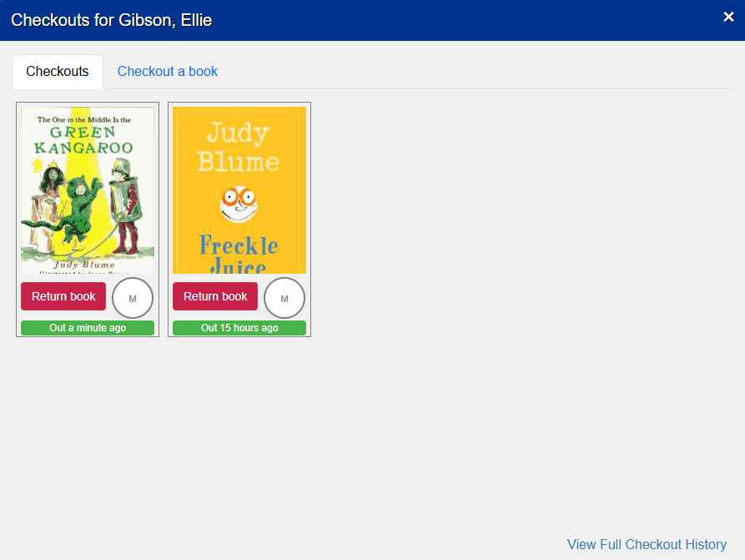Viewport: 745px width, 560px height.
Task: Open the Green Kangaroo book cover
Action: point(88,190)
